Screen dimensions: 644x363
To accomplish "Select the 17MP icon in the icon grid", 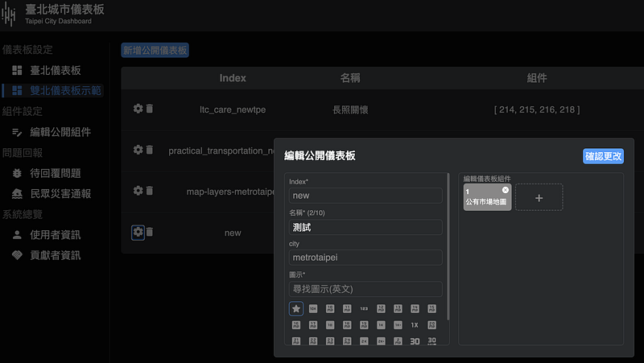I will [313, 325].
